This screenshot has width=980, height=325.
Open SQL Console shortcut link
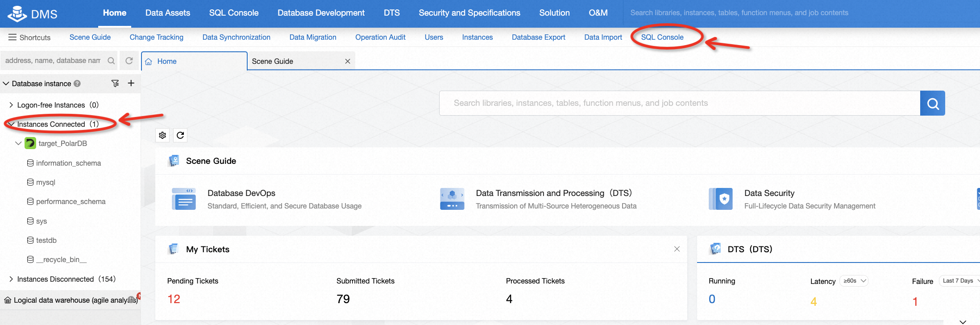click(662, 37)
